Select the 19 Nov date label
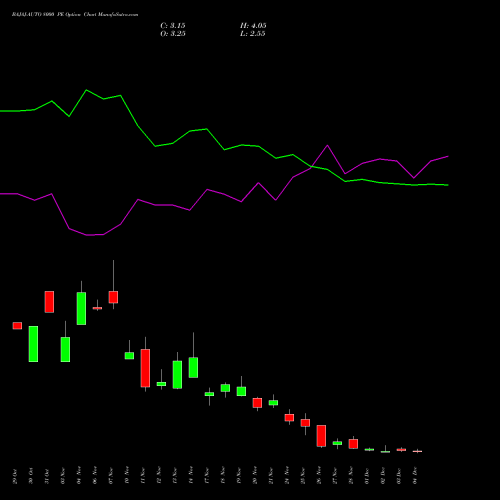This screenshot has width=500, height=500. tap(239, 476)
